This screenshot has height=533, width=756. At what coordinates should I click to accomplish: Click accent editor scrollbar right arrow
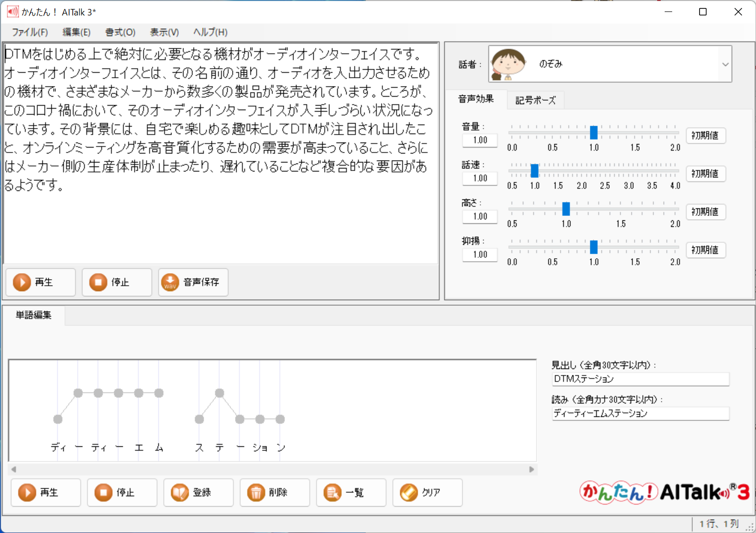531,469
